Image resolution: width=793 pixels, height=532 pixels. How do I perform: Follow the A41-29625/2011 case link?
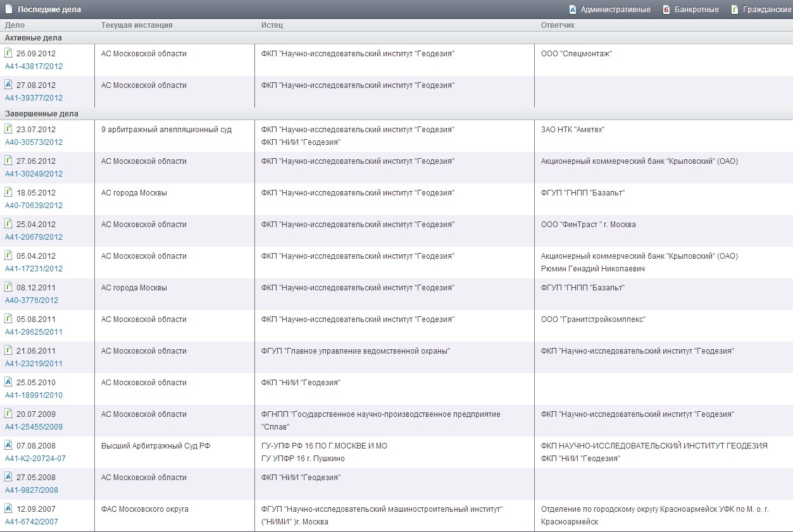click(34, 332)
